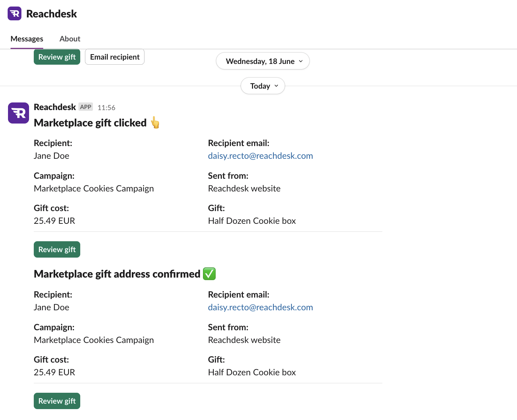Click Marketplace Cookies Campaign in address confirmed message
The width and height of the screenshot is (517, 420).
(x=94, y=340)
